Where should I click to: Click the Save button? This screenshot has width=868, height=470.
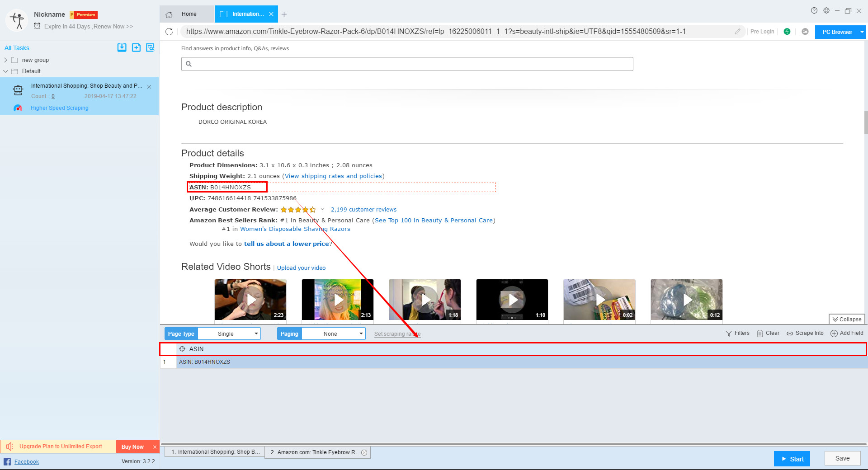click(842, 458)
